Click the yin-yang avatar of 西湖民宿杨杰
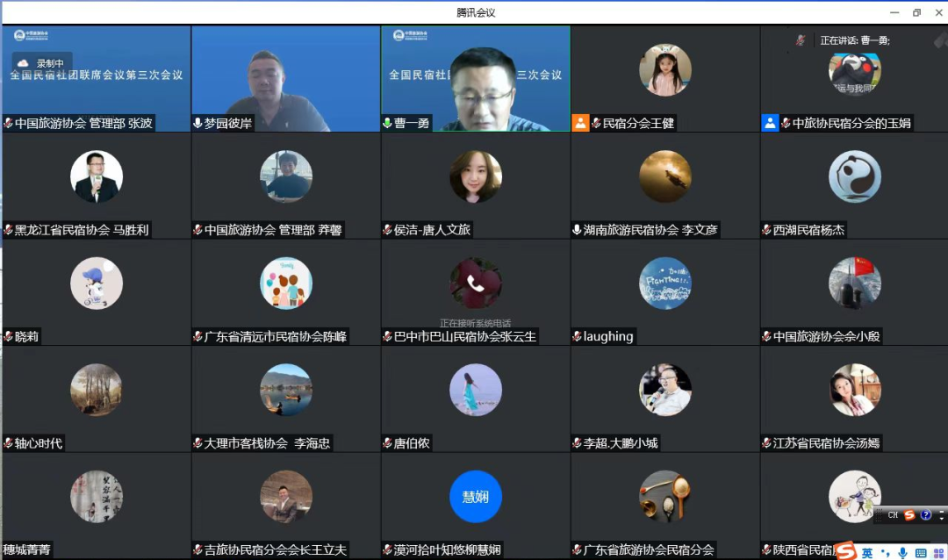 855,176
